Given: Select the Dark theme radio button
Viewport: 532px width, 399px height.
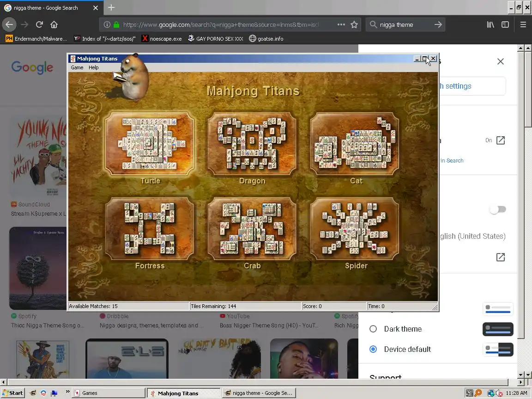Looking at the screenshot, I should click(x=373, y=329).
